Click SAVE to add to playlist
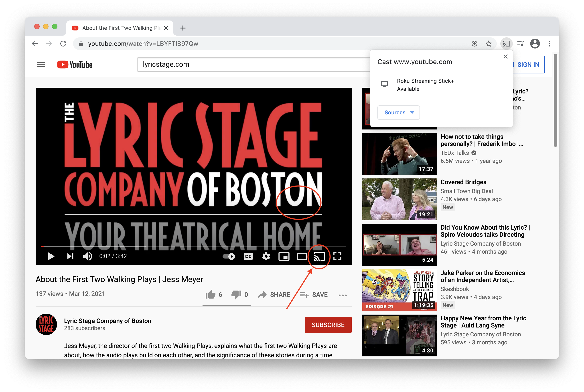This screenshot has width=584, height=392. pos(314,295)
